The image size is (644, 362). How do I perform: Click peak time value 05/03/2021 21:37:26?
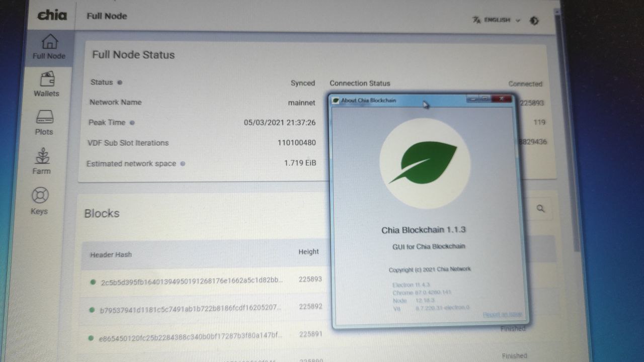(x=280, y=123)
